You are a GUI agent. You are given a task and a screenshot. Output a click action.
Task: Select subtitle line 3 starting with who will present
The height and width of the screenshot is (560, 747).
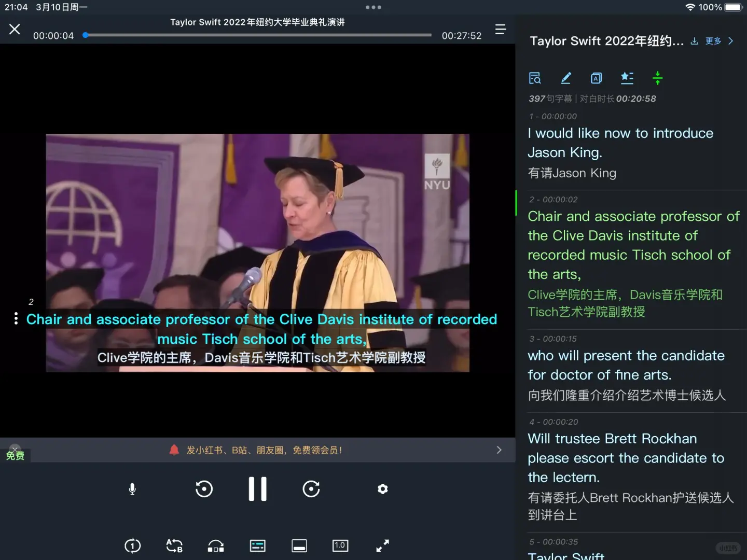626,365
